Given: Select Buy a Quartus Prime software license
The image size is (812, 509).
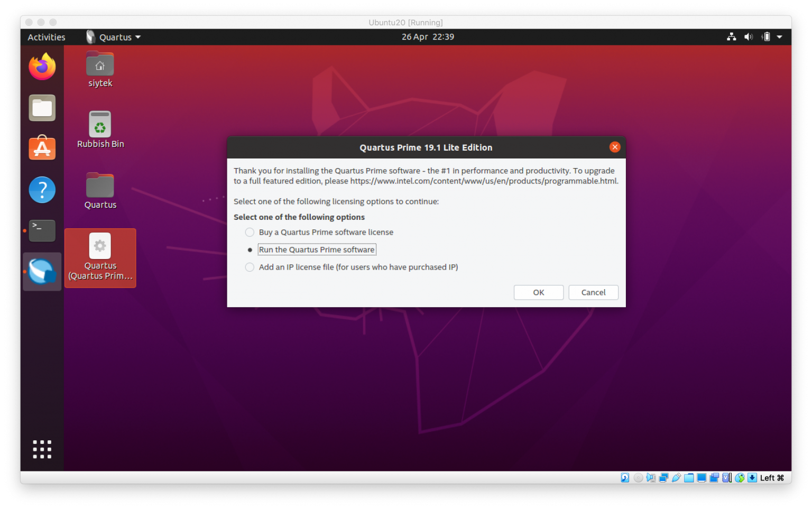Looking at the screenshot, I should [250, 233].
